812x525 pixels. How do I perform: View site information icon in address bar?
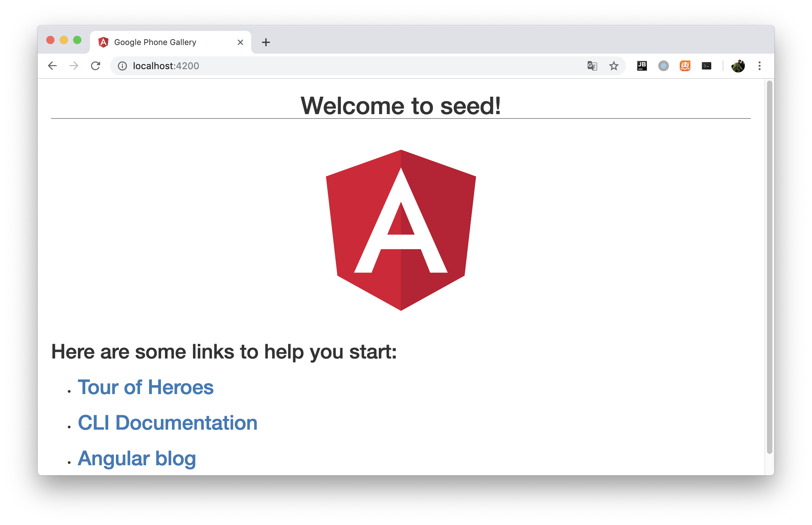pyautogui.click(x=122, y=66)
